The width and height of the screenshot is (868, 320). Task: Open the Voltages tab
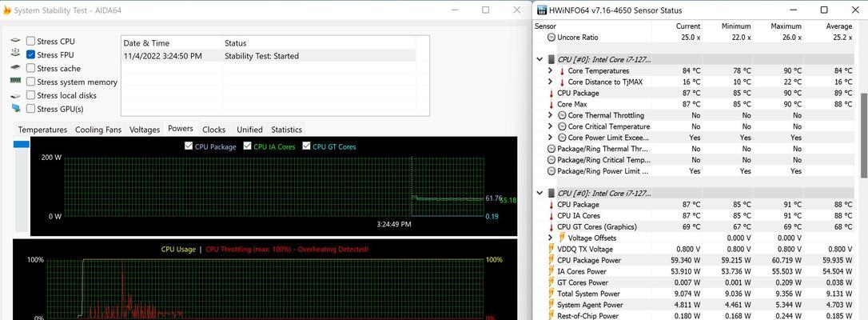[x=145, y=130]
